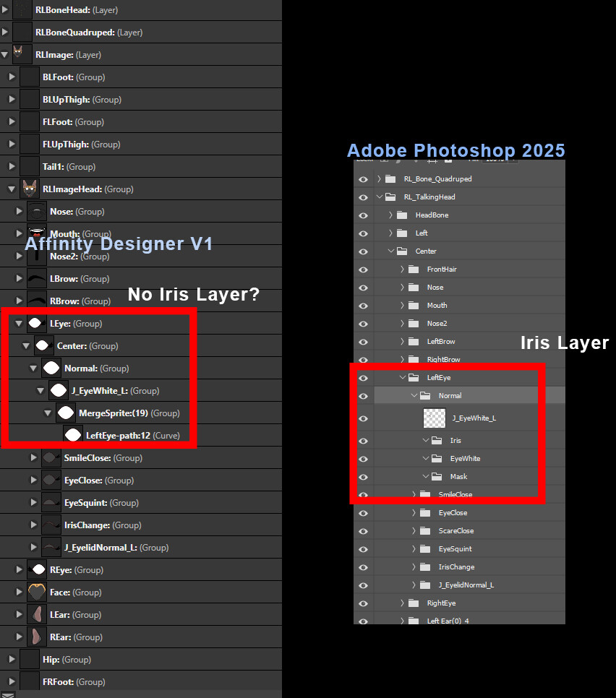Click the Photoshop EyeSquint folder icon

point(425,549)
